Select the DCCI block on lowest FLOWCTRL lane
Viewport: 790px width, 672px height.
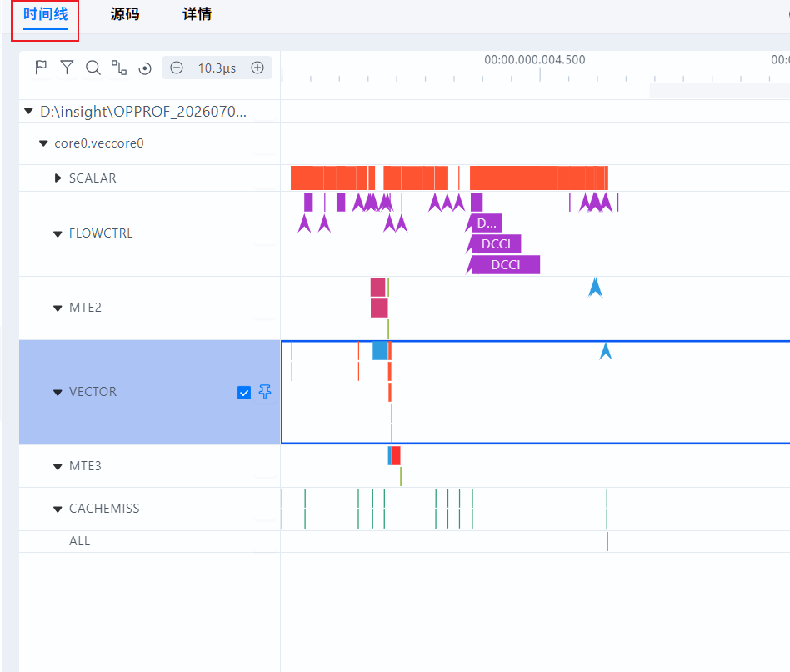[x=505, y=264]
